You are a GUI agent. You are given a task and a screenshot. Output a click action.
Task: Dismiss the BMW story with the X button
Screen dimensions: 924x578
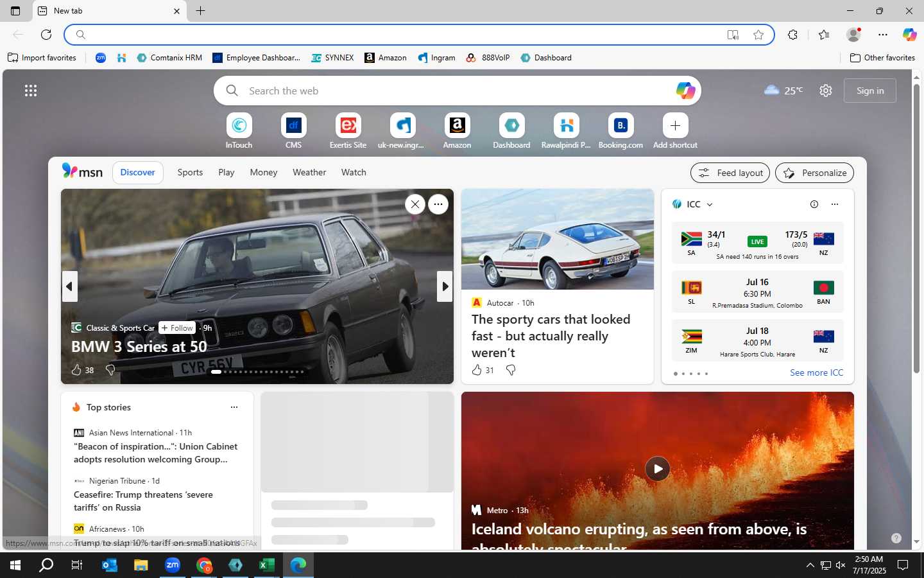click(x=415, y=204)
